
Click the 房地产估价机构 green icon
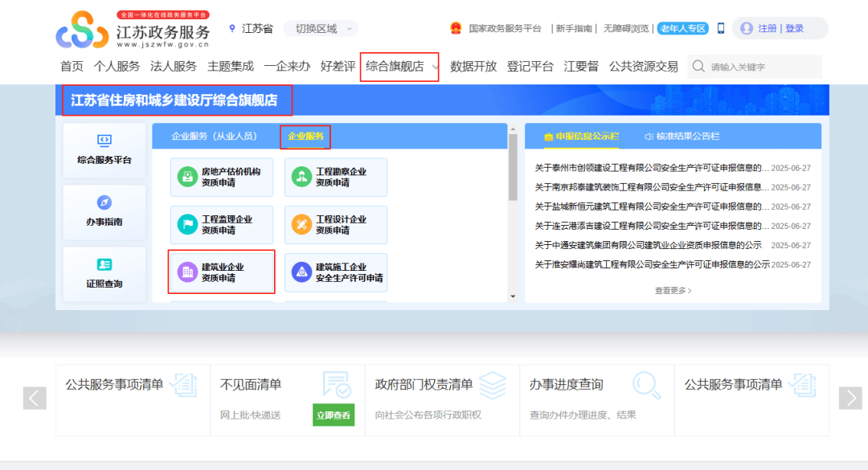click(x=187, y=177)
